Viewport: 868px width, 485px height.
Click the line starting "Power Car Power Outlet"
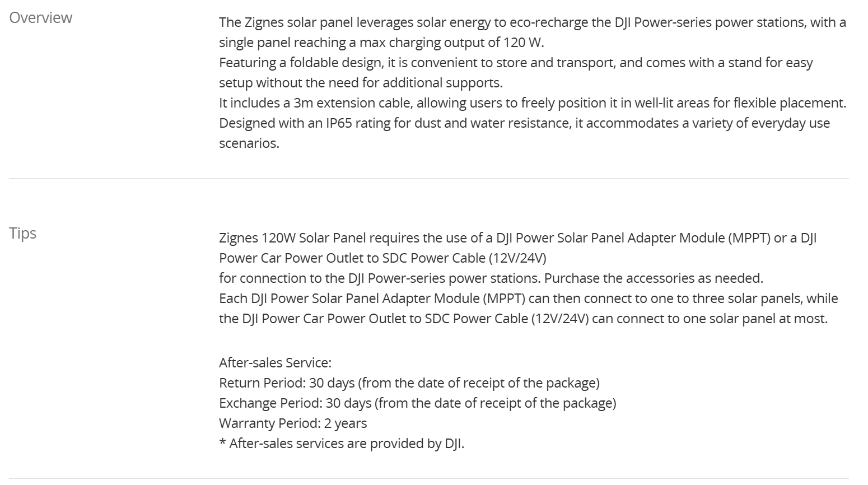[x=382, y=258]
